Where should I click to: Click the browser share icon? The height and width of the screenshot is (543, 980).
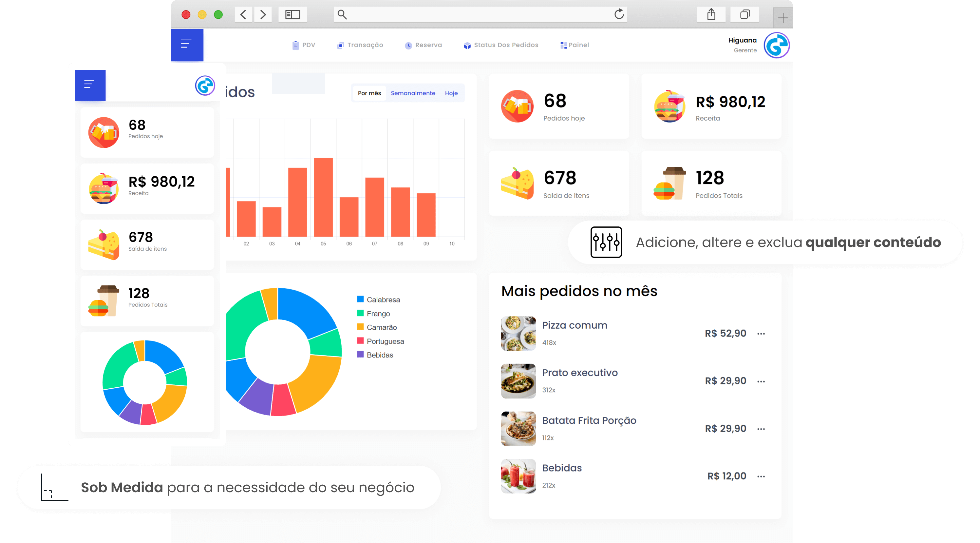(711, 14)
